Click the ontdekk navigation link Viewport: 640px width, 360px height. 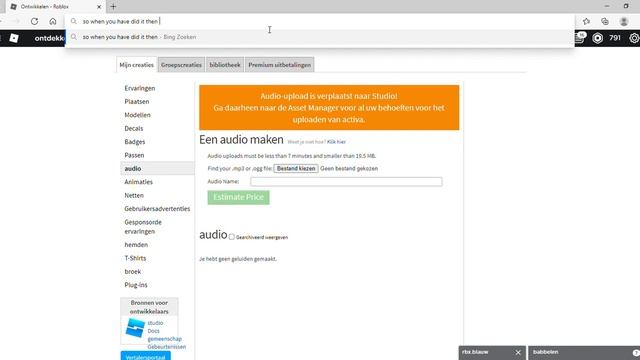point(49,38)
